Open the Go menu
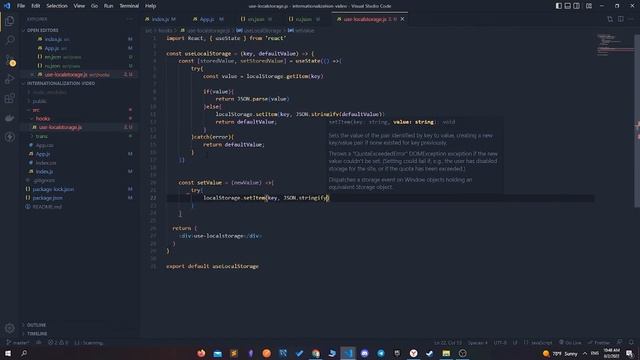The width and height of the screenshot is (640, 360). coord(94,6)
